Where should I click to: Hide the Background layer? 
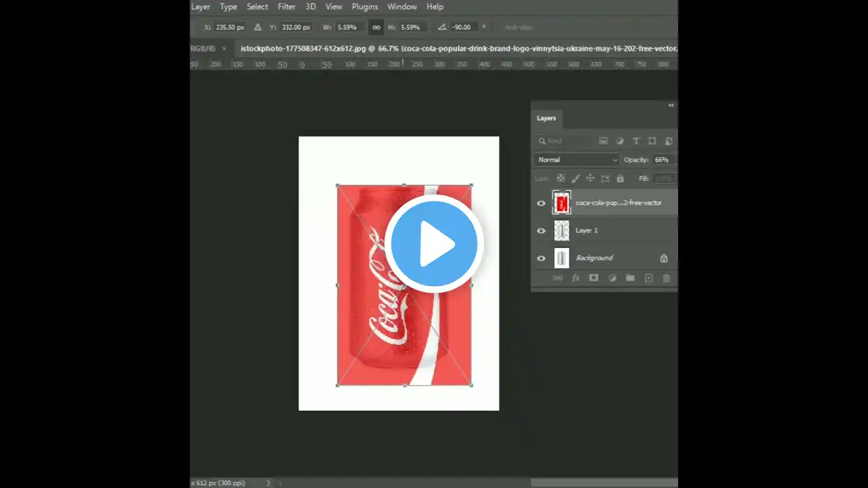tap(540, 258)
